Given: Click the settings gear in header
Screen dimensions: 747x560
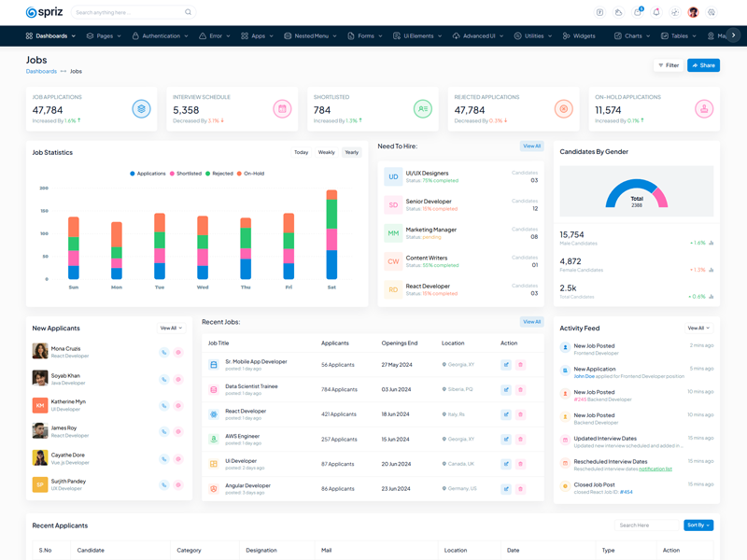Looking at the screenshot, I should pyautogui.click(x=712, y=12).
